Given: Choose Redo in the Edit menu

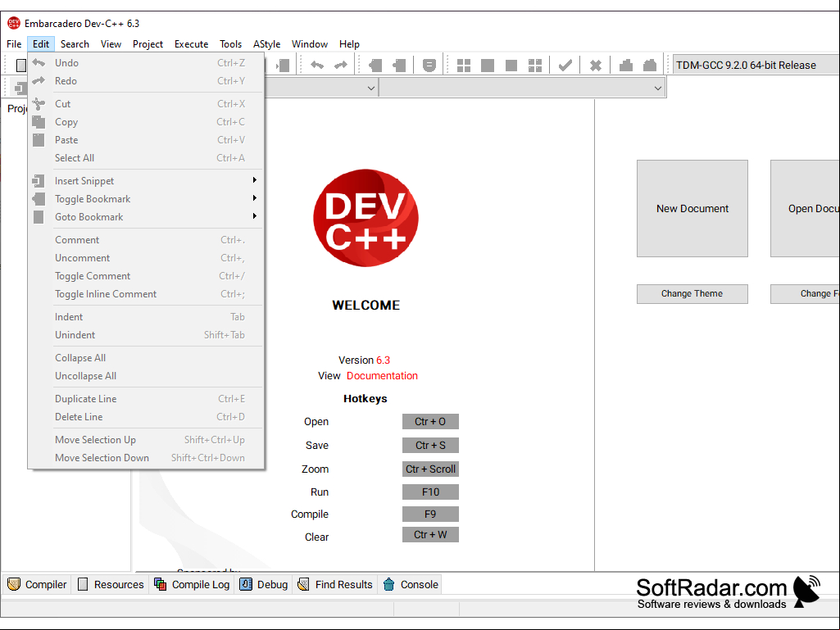Looking at the screenshot, I should (146, 81).
